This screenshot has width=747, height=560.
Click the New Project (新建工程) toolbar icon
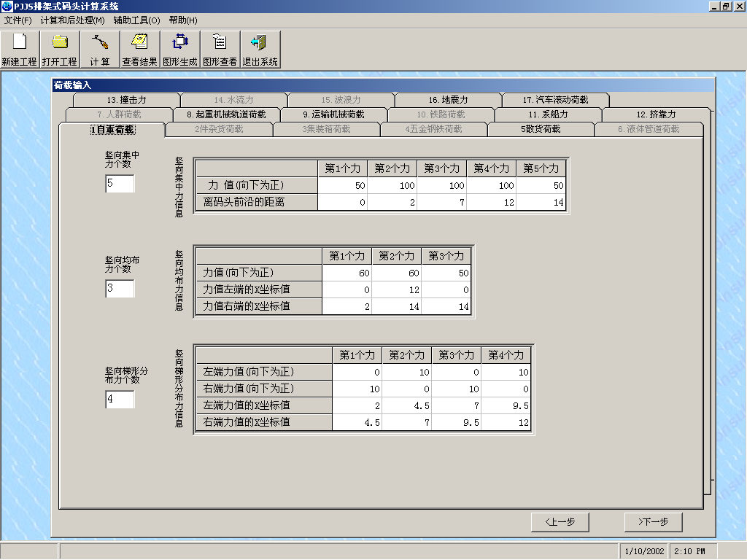click(x=20, y=49)
